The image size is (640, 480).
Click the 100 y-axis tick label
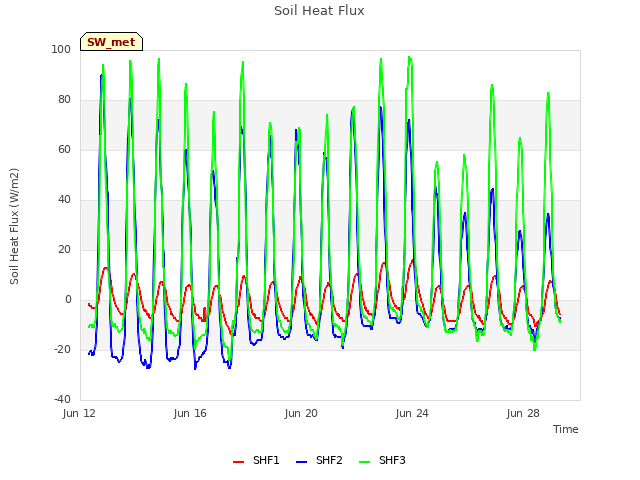tap(61, 49)
